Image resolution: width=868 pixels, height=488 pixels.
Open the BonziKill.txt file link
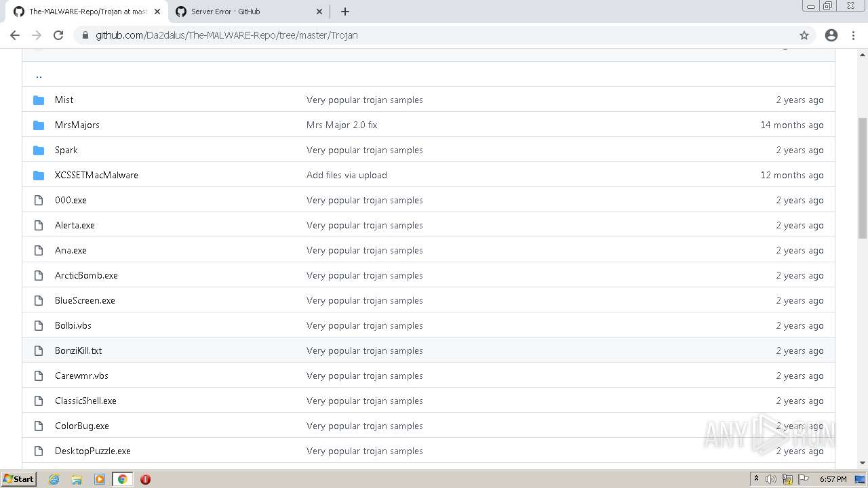click(x=78, y=350)
